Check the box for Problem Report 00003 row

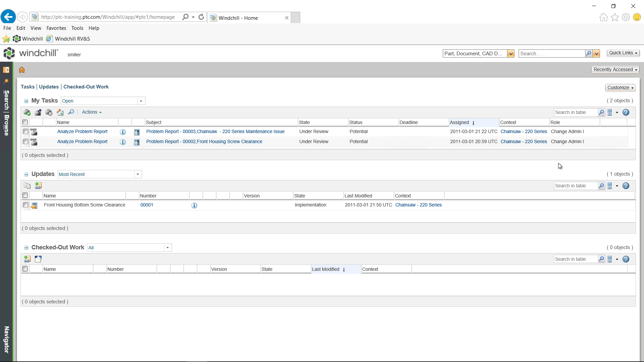coord(25,131)
